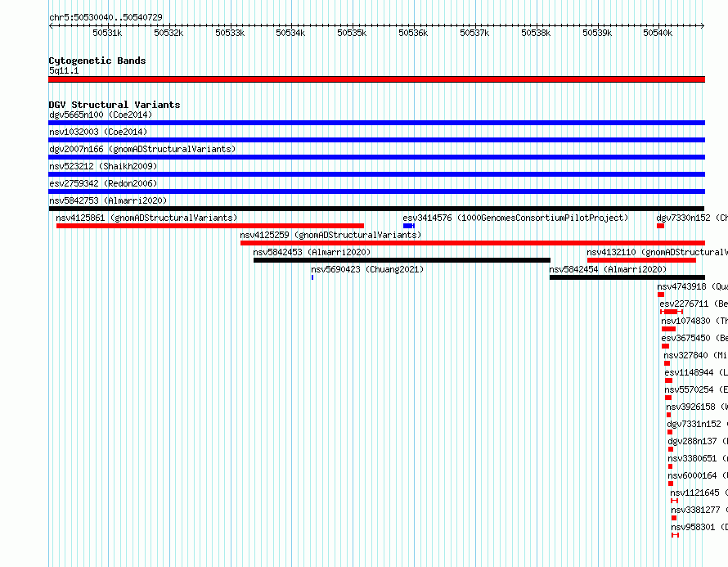
Task: Click the 50540k ruler position label
Action: 658,33
